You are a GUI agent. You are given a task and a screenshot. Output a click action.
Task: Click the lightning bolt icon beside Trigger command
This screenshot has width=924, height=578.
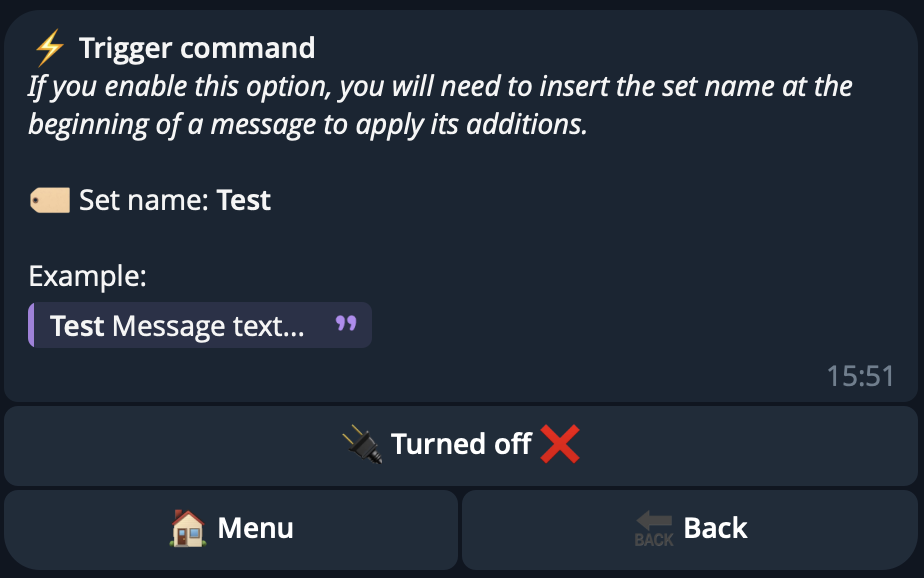(x=49, y=47)
